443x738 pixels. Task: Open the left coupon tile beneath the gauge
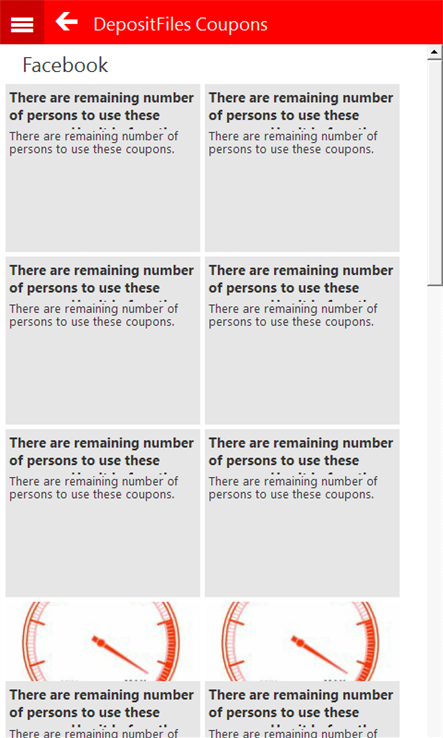[103, 710]
